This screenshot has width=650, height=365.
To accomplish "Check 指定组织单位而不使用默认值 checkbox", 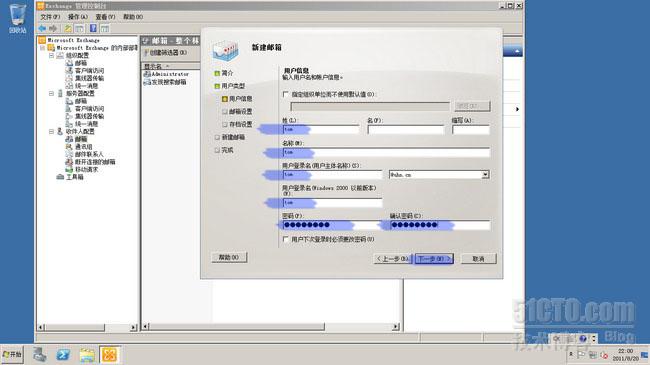I will point(285,94).
